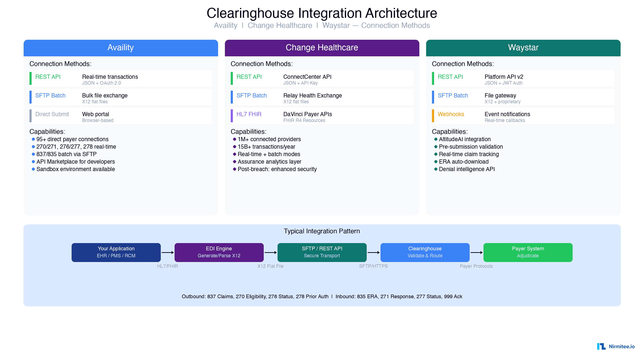Select the Availity column header
The height and width of the screenshot is (359, 644).
(x=121, y=48)
